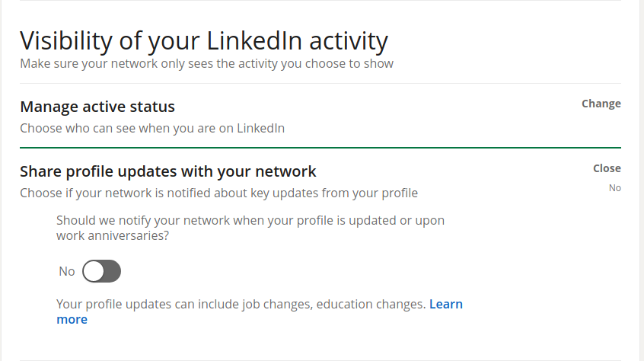Click 'Make sure your network only sees' subtitle
The image size is (644, 361).
point(206,63)
